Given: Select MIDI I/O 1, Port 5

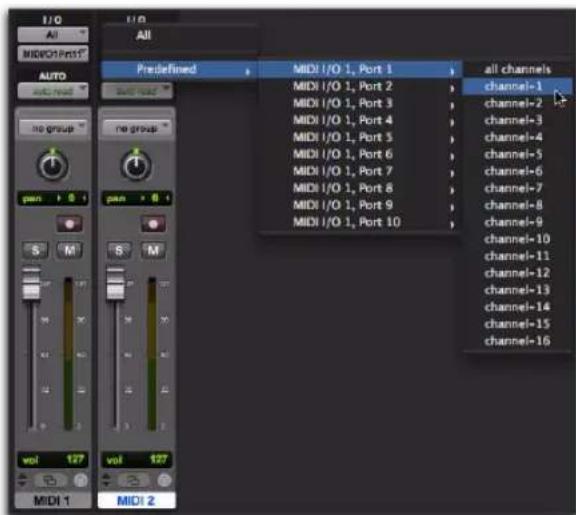Looking at the screenshot, I should [x=360, y=137].
